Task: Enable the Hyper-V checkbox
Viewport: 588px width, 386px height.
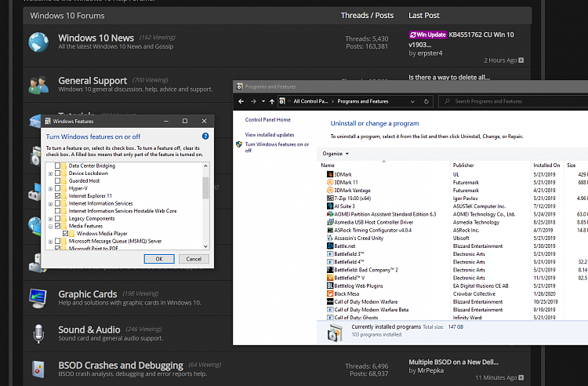Action: click(57, 188)
